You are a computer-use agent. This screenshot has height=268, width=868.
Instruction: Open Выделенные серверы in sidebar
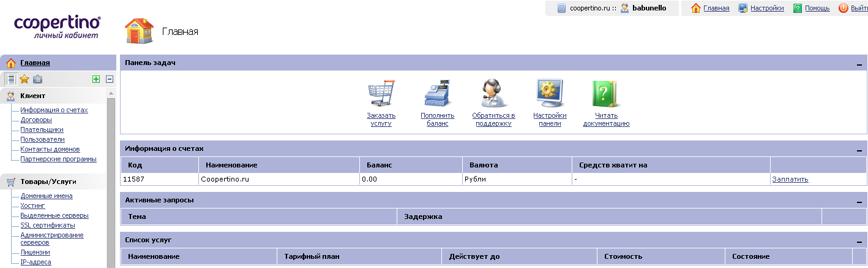54,216
